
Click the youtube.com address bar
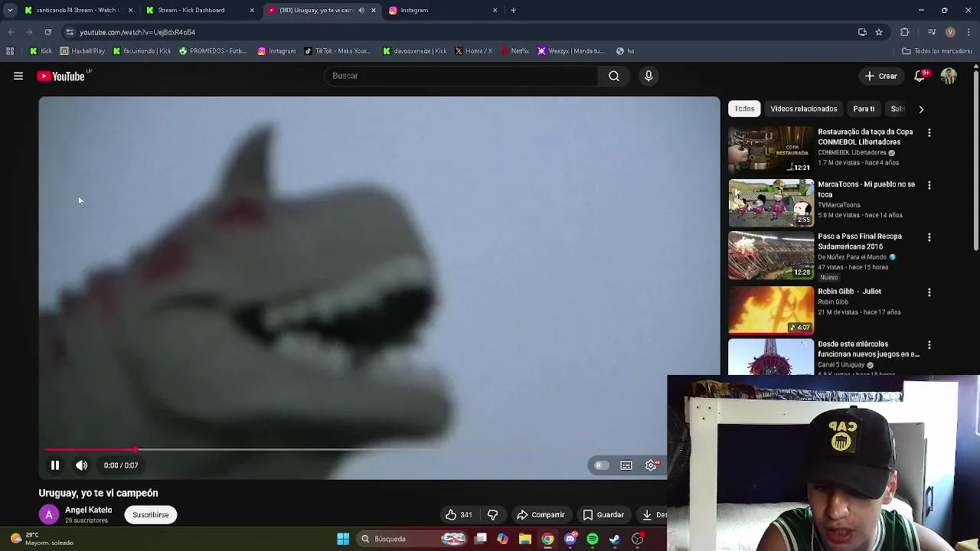[x=459, y=32]
